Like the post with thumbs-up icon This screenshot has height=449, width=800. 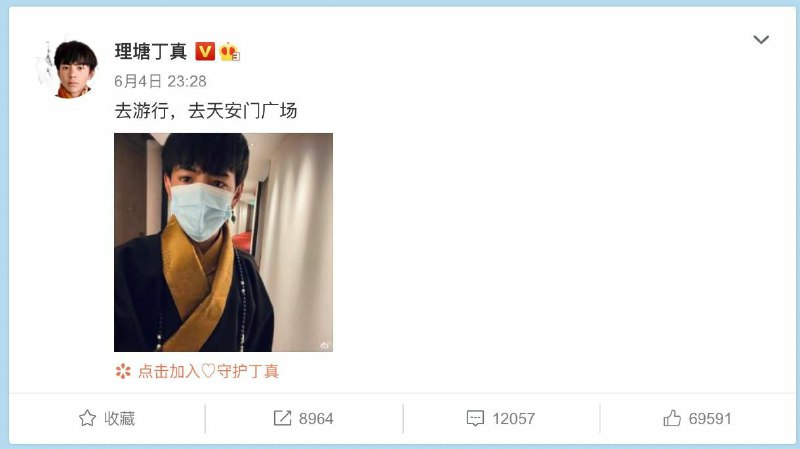(672, 418)
